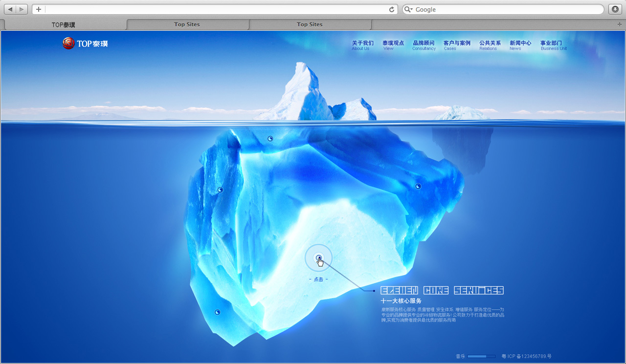Viewport: 626px width, 364px height.
Task: Switch to the middle Top Sites tab
Action: 187,24
